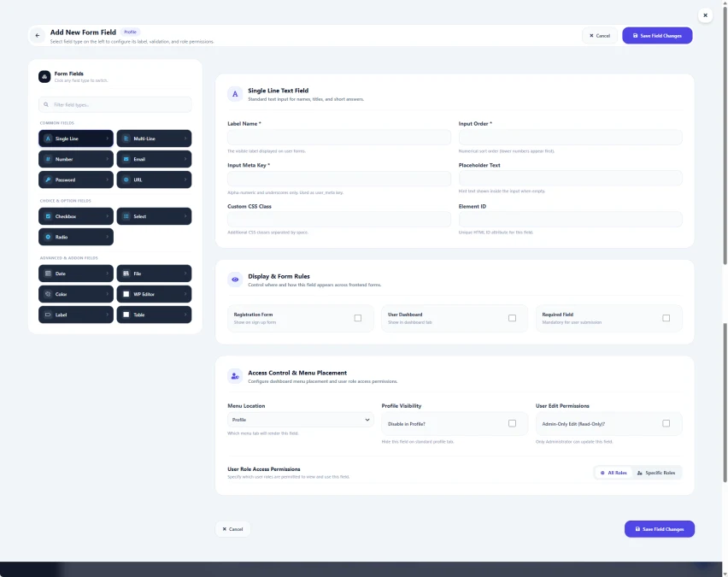Click into the Custom CSS Class field
The image size is (728, 577).
point(339,220)
